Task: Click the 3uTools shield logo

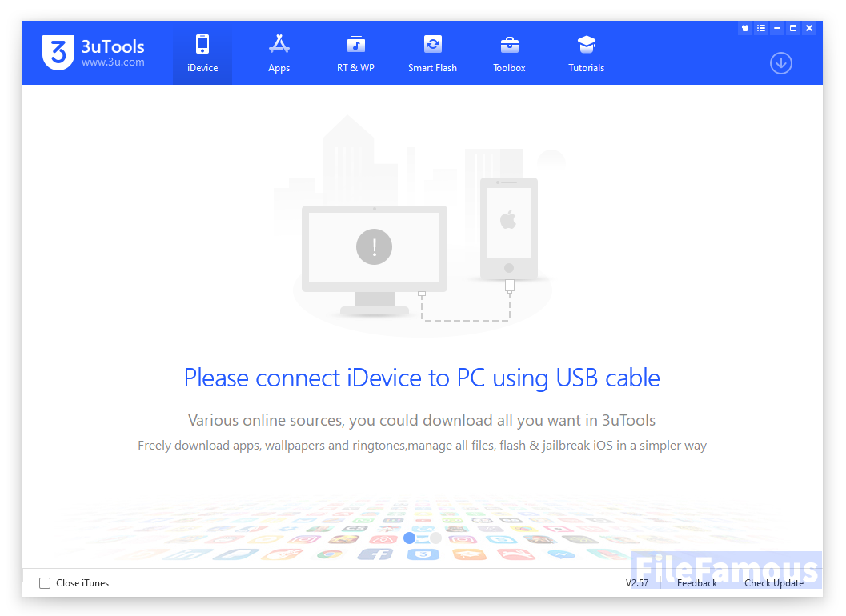Action: pyautogui.click(x=58, y=52)
